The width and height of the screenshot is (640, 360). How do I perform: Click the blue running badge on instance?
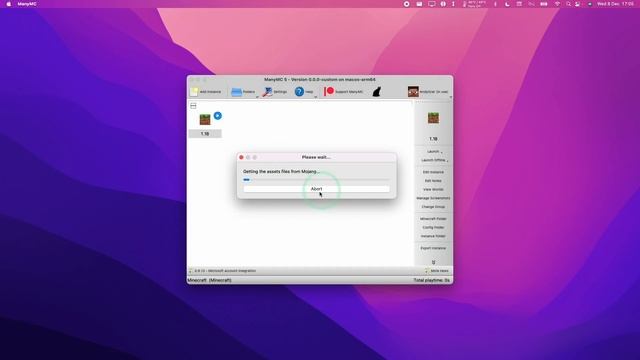click(x=218, y=116)
